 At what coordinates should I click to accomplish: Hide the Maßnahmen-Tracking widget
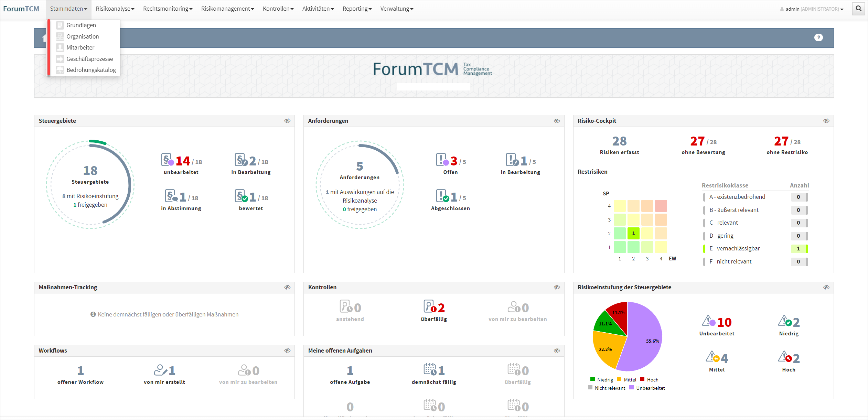pyautogui.click(x=287, y=287)
